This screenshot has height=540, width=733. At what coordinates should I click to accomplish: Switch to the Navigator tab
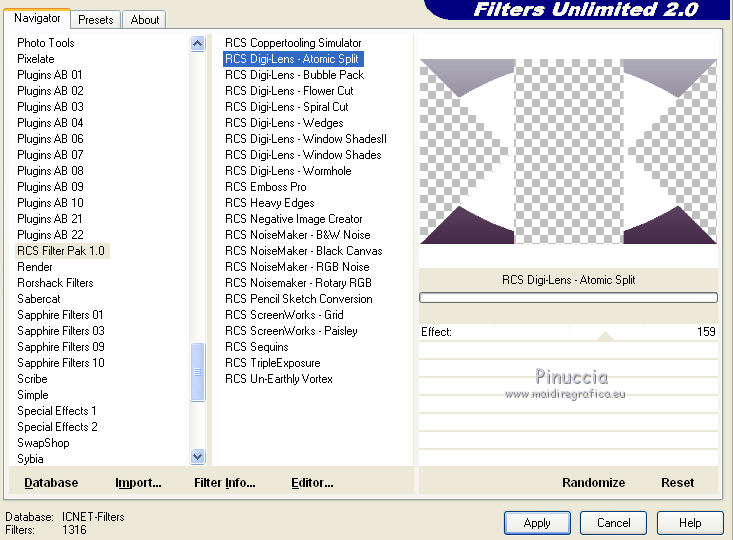click(x=37, y=18)
